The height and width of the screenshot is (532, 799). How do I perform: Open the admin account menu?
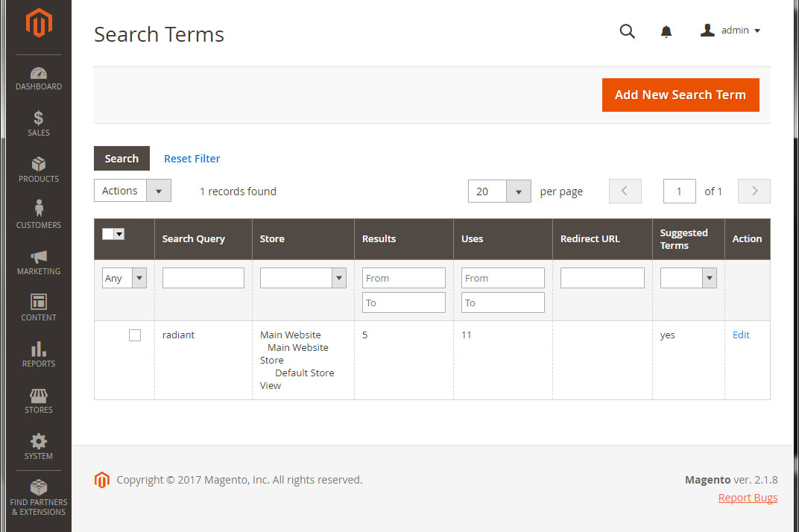click(x=730, y=31)
